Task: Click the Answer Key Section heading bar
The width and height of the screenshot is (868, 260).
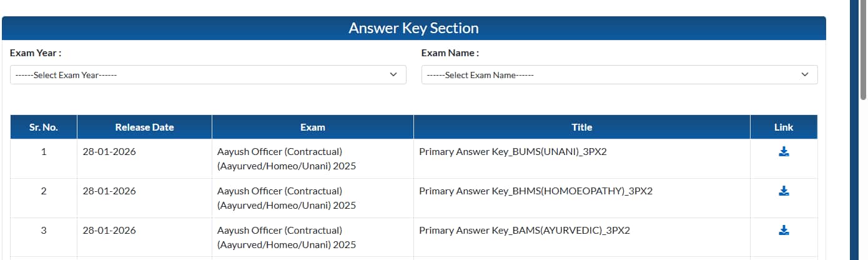Action: [413, 28]
